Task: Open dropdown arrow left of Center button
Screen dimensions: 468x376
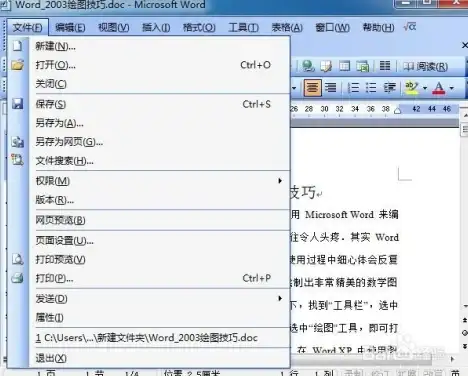Action: (294, 88)
